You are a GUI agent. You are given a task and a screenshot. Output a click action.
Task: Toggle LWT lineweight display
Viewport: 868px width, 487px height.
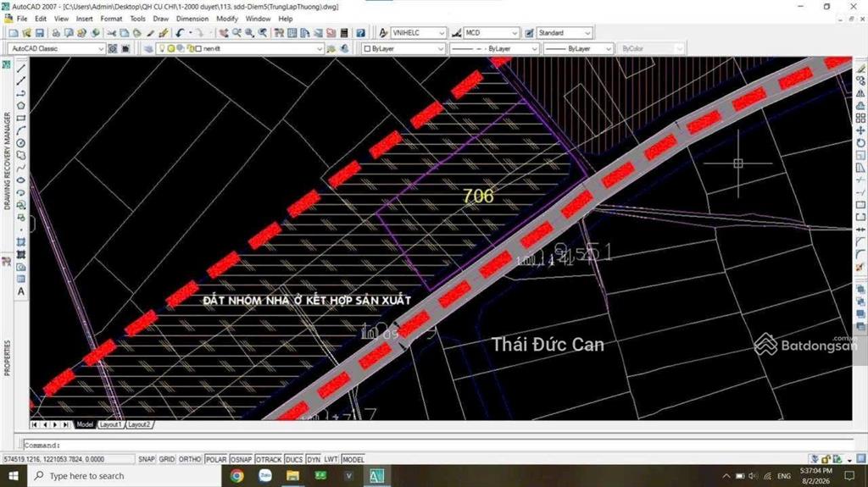click(331, 459)
